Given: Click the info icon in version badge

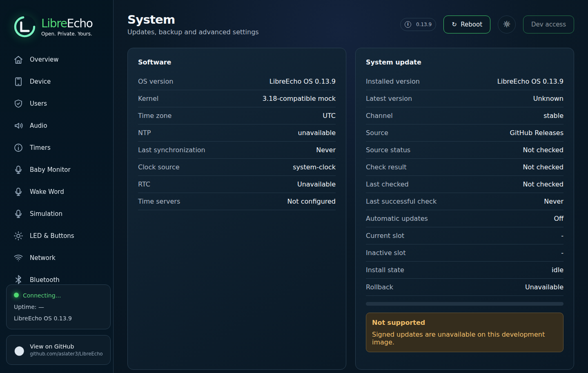Looking at the screenshot, I should 408,24.
